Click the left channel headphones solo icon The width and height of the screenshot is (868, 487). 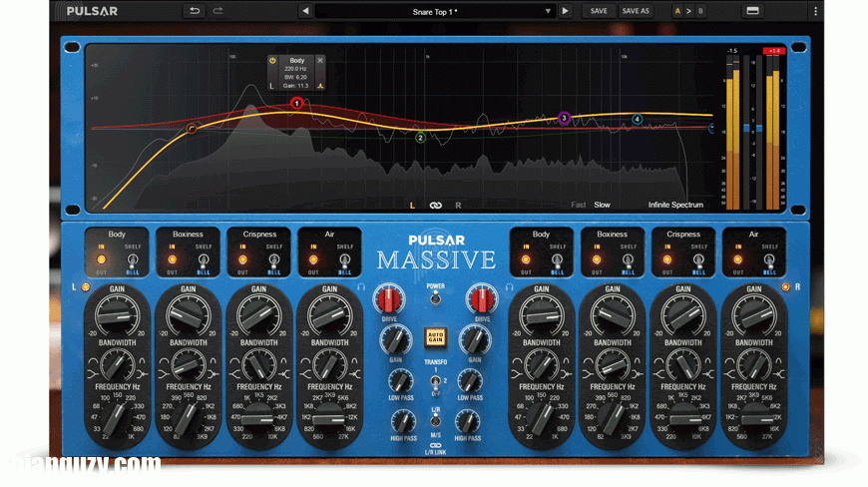[361, 287]
